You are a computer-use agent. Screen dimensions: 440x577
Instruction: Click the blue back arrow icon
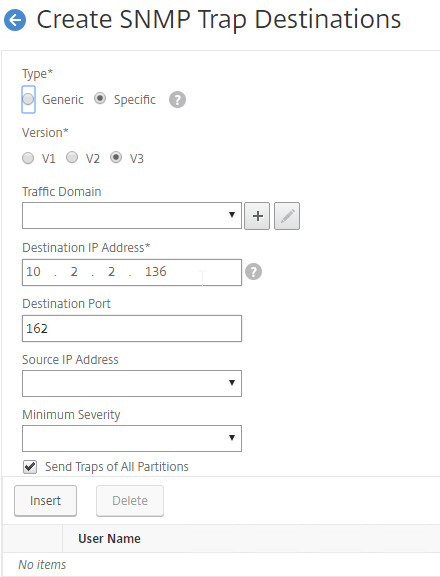pos(15,20)
